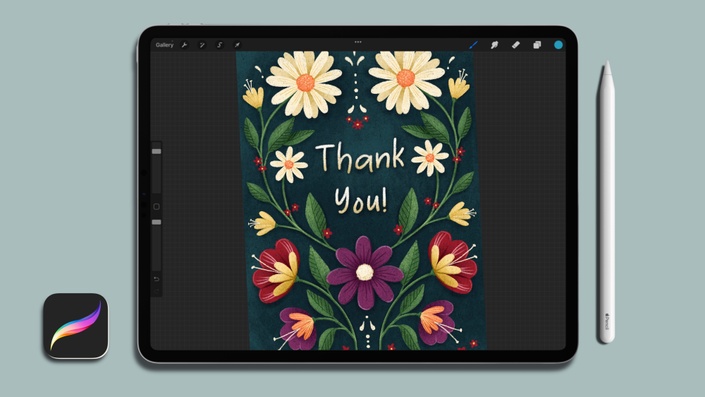Screen dimensions: 705x397
Task: Activate the Selection S-shaped tool
Action: click(x=219, y=45)
